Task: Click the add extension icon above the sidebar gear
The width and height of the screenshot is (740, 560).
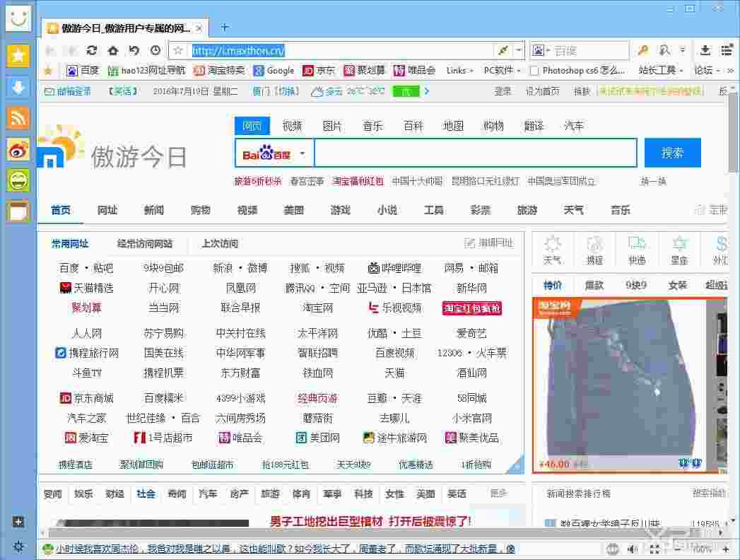Action: pos(18,522)
